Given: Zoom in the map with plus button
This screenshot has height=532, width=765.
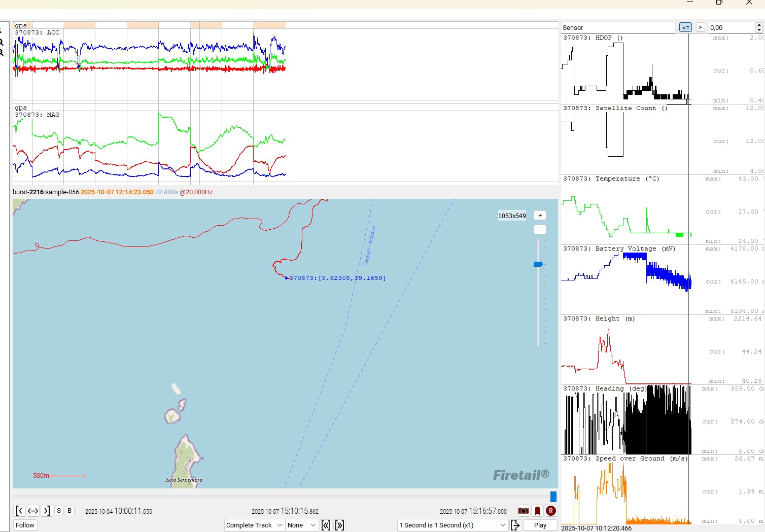Looking at the screenshot, I should click(x=540, y=216).
